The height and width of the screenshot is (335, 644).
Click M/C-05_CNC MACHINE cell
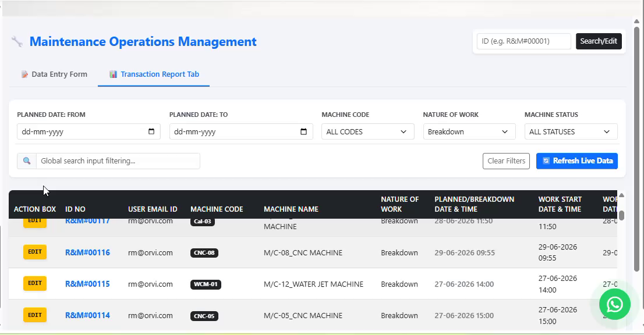pos(303,315)
